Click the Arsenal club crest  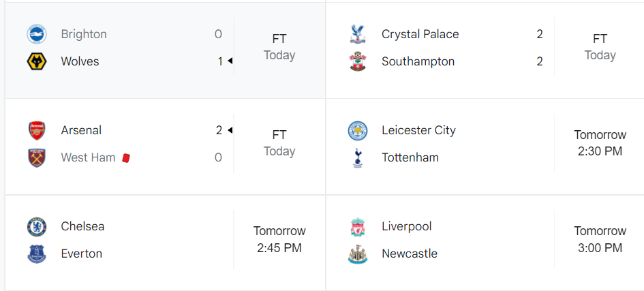(x=37, y=131)
